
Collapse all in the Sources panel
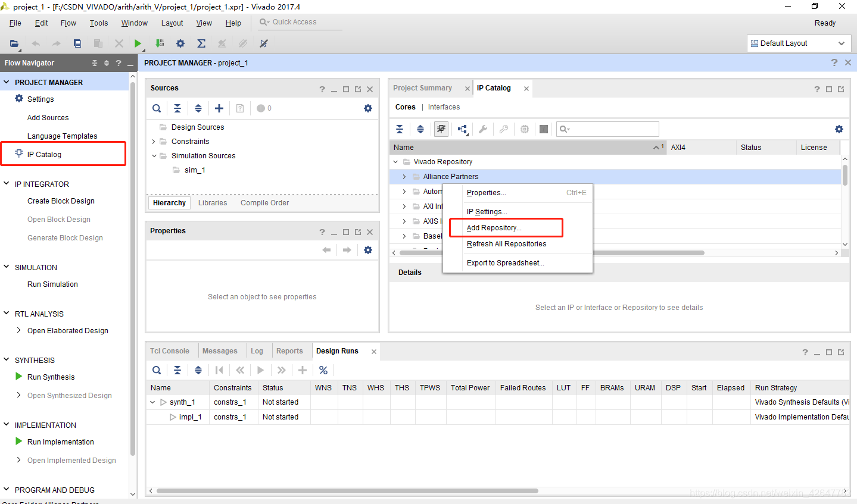point(177,108)
